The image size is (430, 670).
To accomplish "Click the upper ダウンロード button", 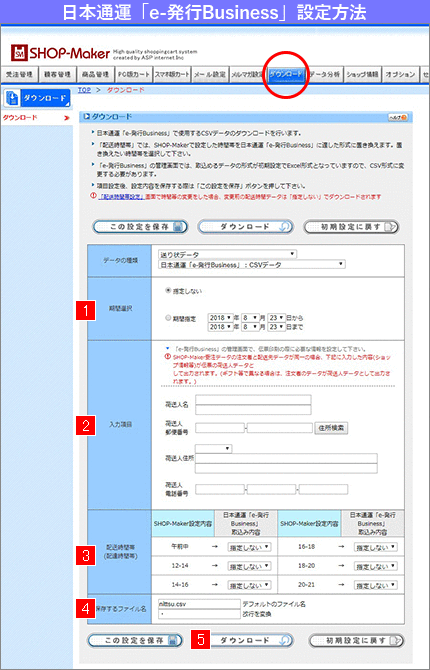I will pyautogui.click(x=245, y=226).
